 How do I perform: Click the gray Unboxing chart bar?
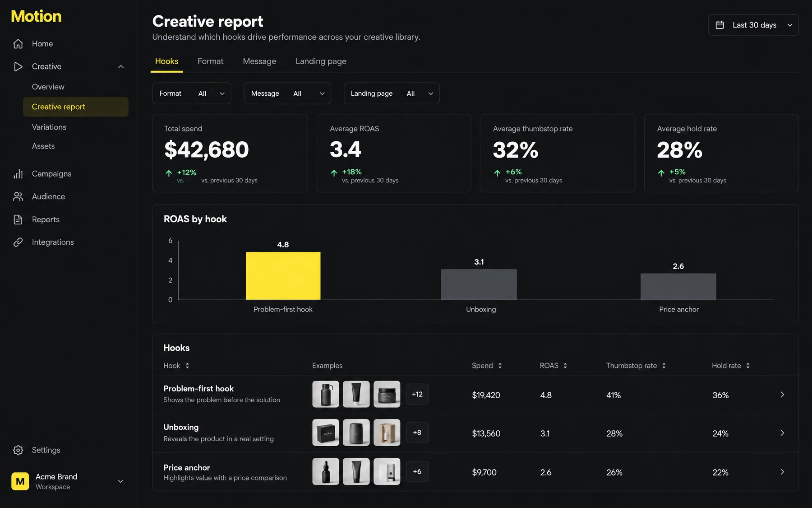[x=479, y=284]
